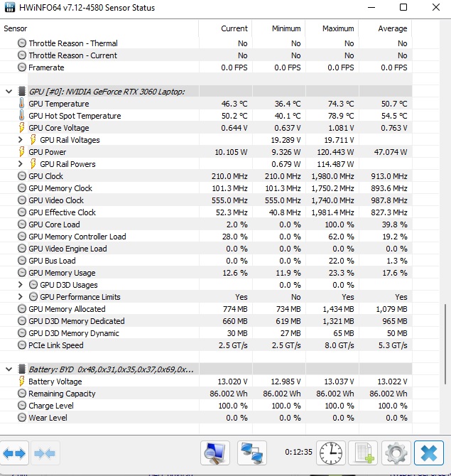The image size is (451, 476).
Task: Expand GPU D3D Usages subgroup
Action: point(21,285)
